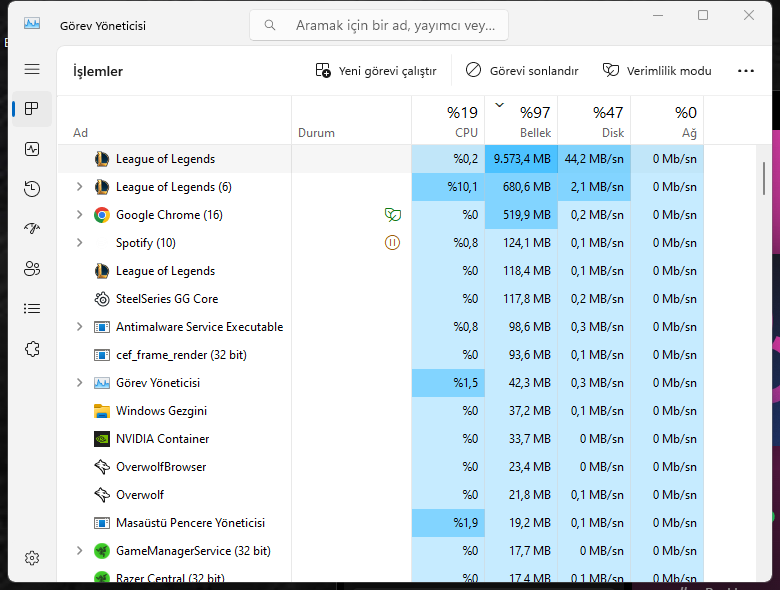This screenshot has width=780, height=590.
Task: Open the Details list sidebar icon
Action: click(32, 308)
